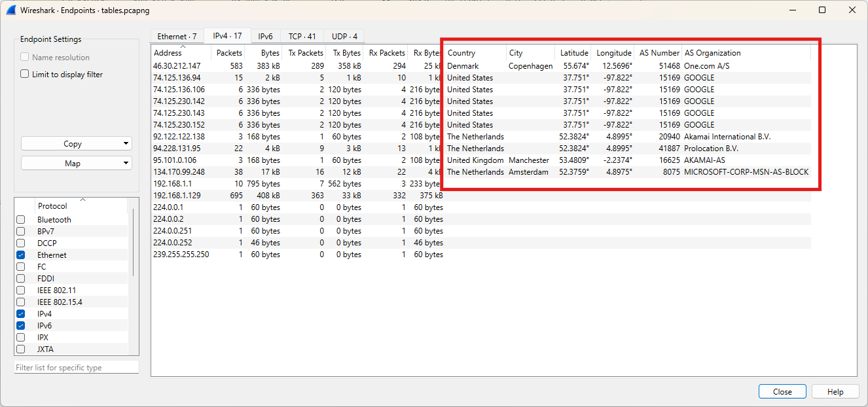Sort by Tx Packets column header

pyautogui.click(x=304, y=53)
